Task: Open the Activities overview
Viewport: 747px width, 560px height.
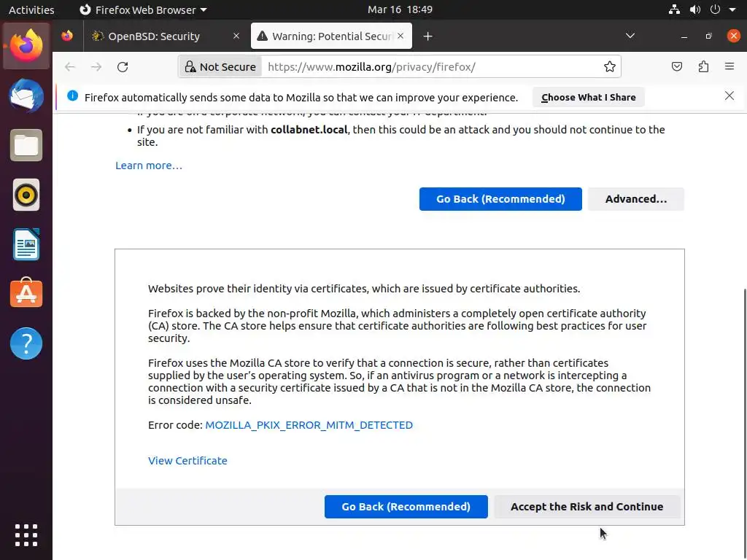Action: (x=31, y=9)
